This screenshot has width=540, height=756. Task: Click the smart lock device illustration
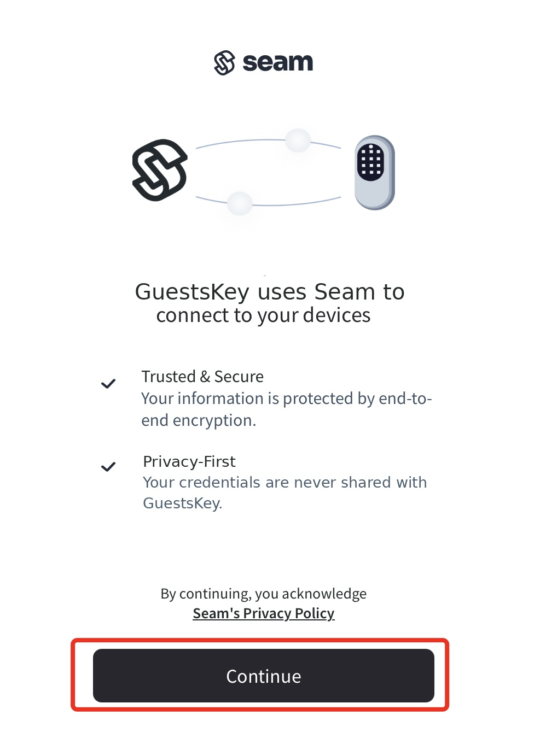click(x=374, y=171)
